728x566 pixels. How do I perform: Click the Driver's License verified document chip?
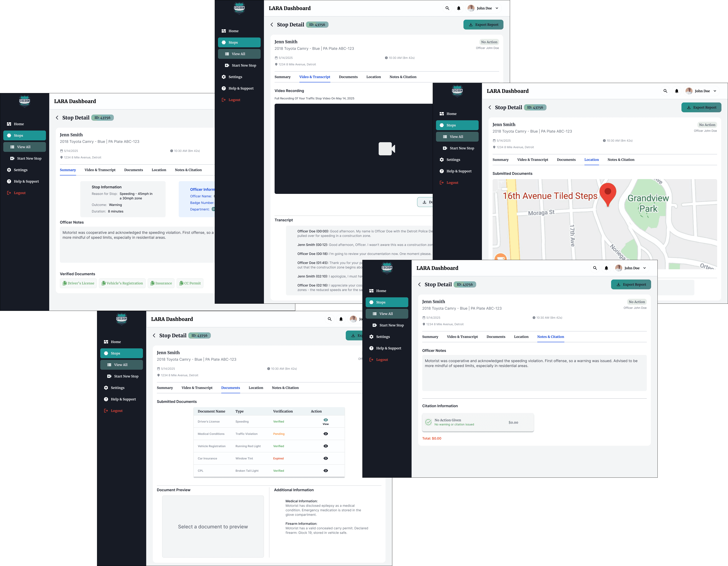click(79, 283)
